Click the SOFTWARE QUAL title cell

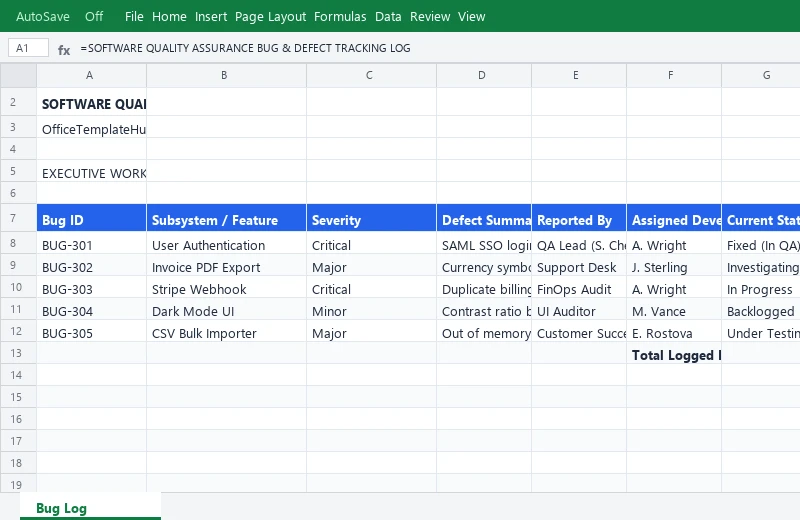coord(91,104)
